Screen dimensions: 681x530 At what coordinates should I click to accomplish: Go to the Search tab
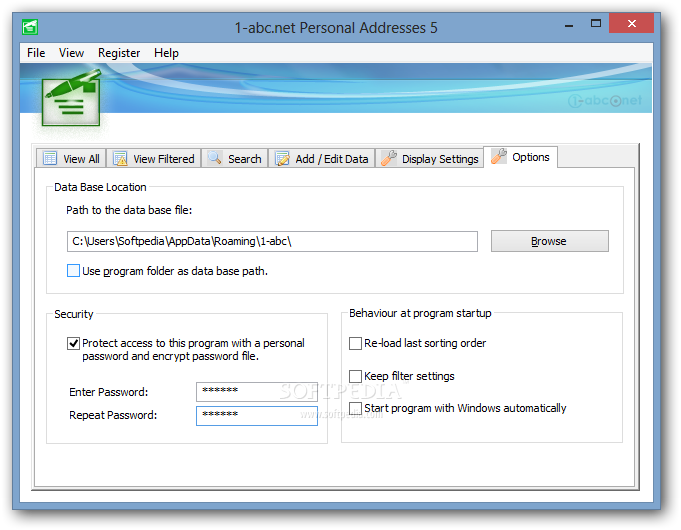pyautogui.click(x=235, y=159)
